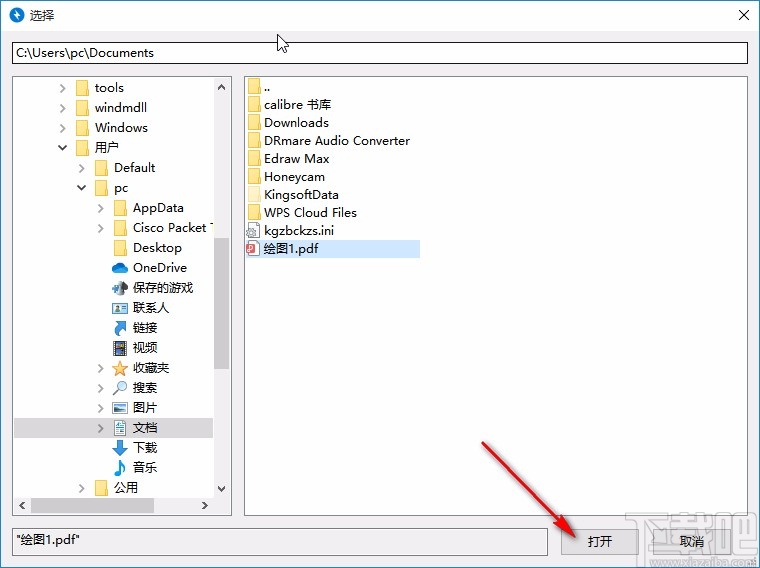Select the kgzbckzs.ini file name
The width and height of the screenshot is (760, 568).
(x=299, y=231)
